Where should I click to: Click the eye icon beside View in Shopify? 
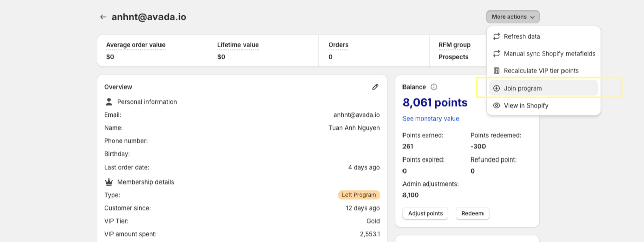click(497, 106)
